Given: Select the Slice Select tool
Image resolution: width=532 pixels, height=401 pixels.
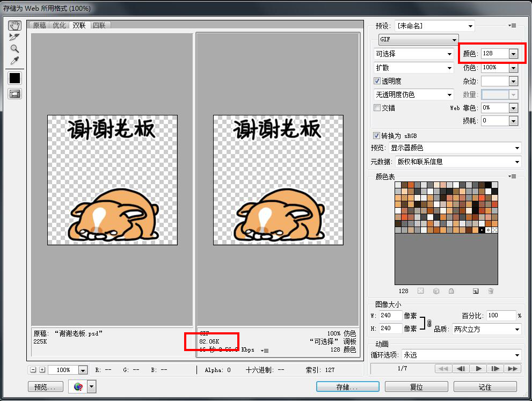Looking at the screenshot, I should click(14, 37).
